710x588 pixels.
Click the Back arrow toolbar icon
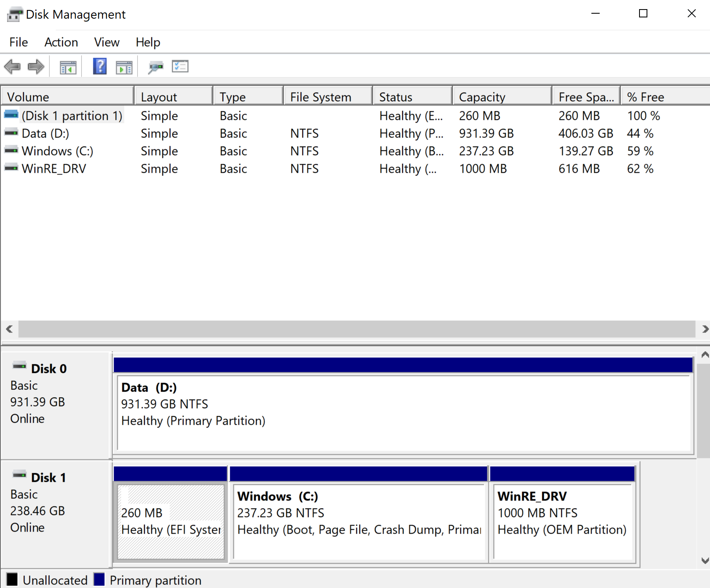point(12,66)
